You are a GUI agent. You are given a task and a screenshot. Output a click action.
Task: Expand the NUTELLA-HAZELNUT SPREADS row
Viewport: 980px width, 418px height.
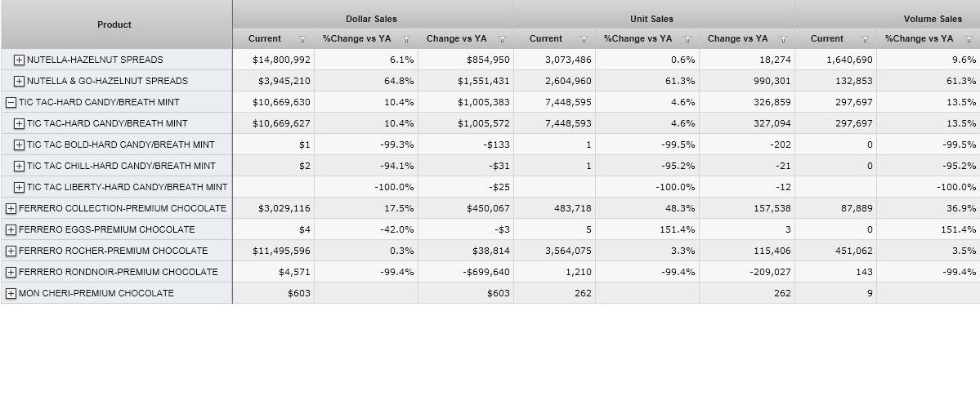click(20, 60)
